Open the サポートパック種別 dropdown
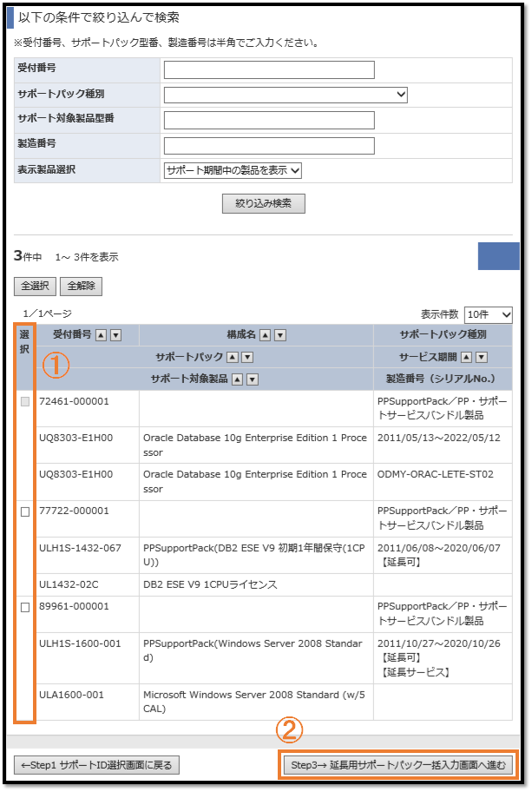 pyautogui.click(x=286, y=95)
